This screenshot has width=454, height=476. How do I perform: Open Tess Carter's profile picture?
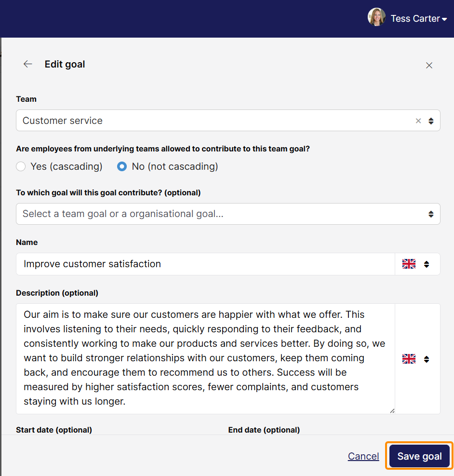[x=376, y=17]
